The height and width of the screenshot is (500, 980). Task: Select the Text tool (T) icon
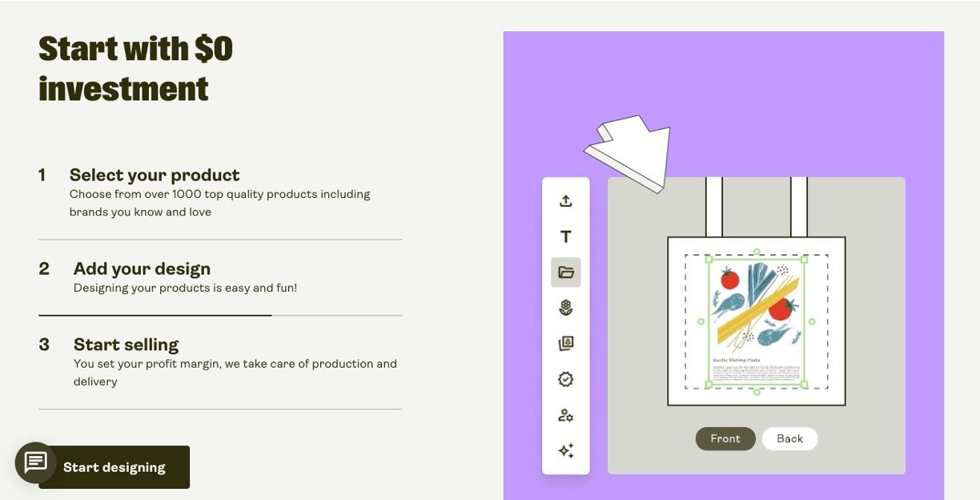pos(565,236)
